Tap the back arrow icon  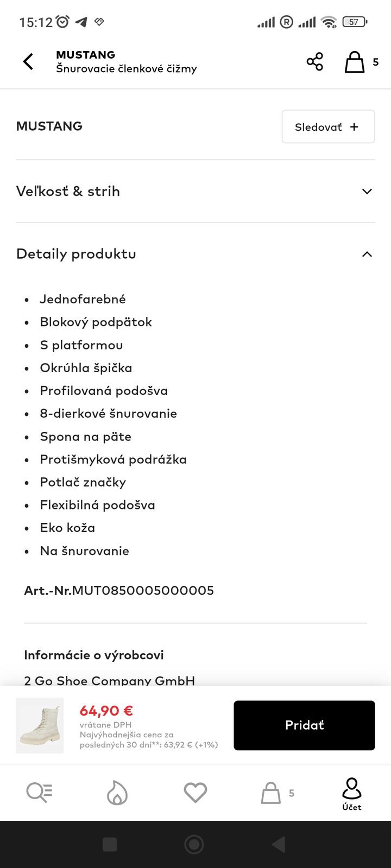coord(28,62)
